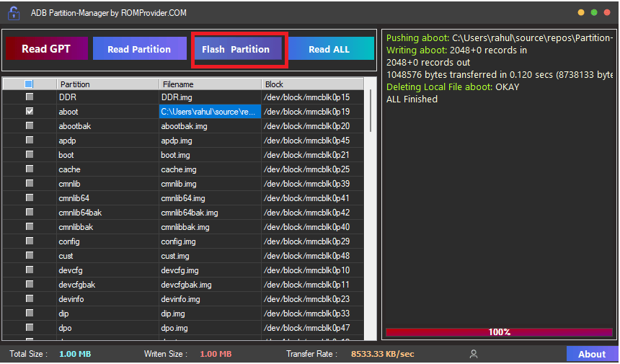Click the green maximize dot
Screen dimensions: 620x364
coord(594,13)
